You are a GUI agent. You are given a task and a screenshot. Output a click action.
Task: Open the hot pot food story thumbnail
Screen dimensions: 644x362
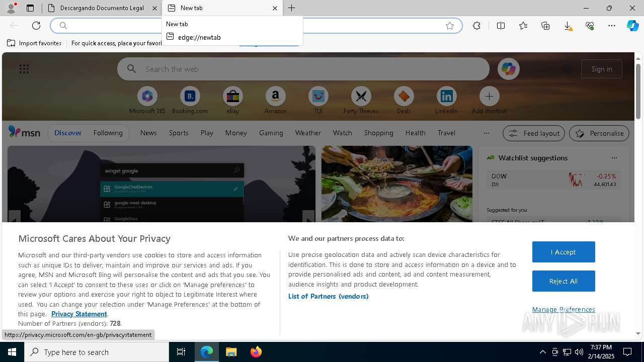pyautogui.click(x=397, y=184)
